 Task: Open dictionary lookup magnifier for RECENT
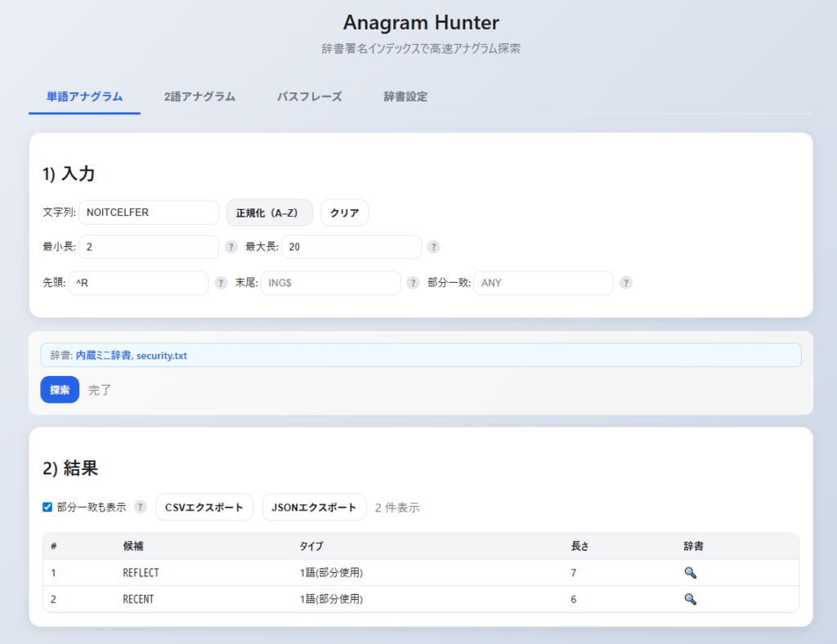[x=690, y=599]
